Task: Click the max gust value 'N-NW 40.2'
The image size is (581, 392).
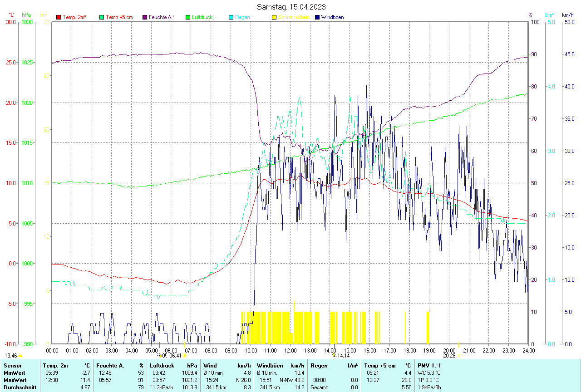Action: [x=291, y=380]
